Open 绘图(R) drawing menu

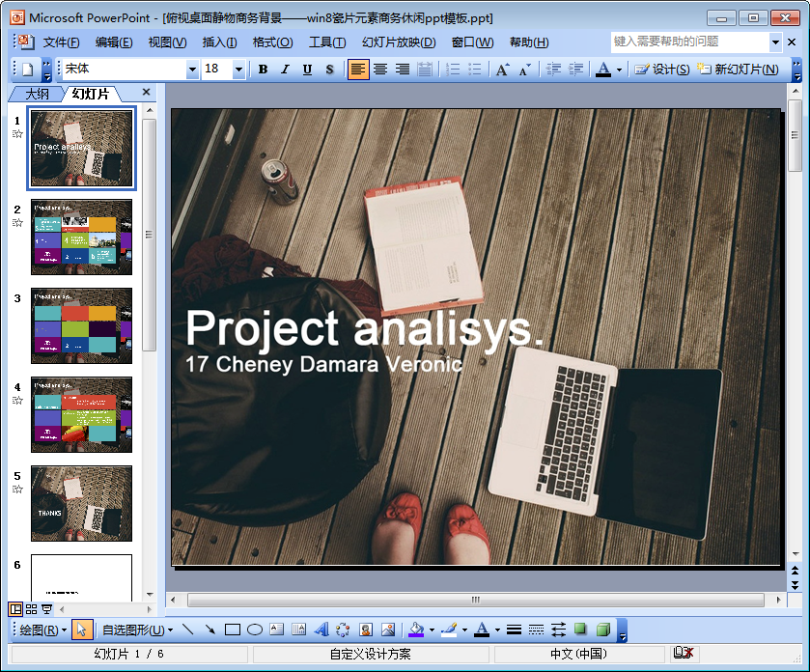[x=42, y=630]
